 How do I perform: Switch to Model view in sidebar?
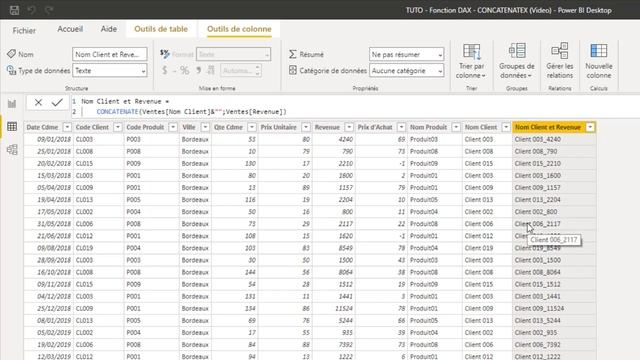pos(12,149)
